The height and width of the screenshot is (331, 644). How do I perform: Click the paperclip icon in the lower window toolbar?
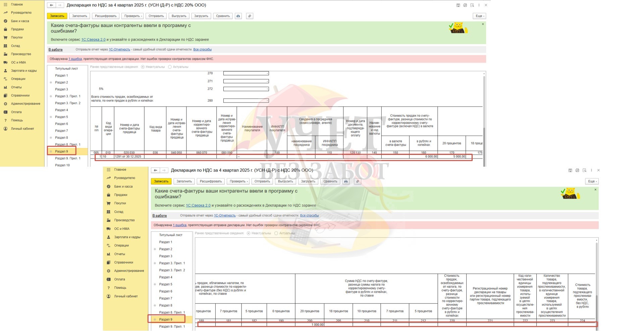pyautogui.click(x=358, y=181)
